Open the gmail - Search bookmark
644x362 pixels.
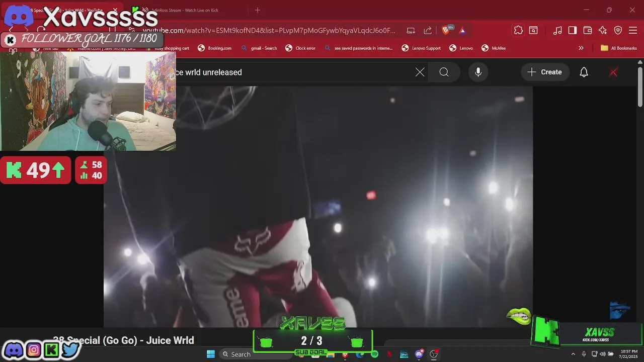point(259,48)
